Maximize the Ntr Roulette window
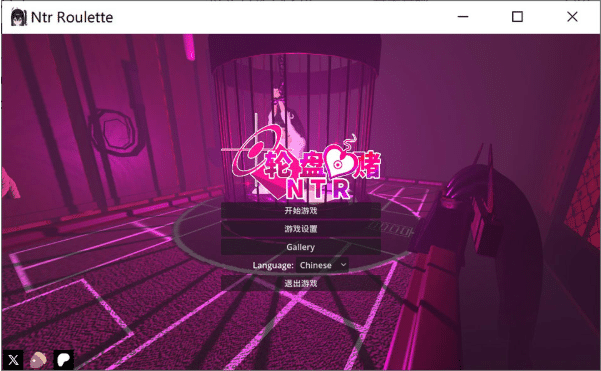 click(x=517, y=17)
